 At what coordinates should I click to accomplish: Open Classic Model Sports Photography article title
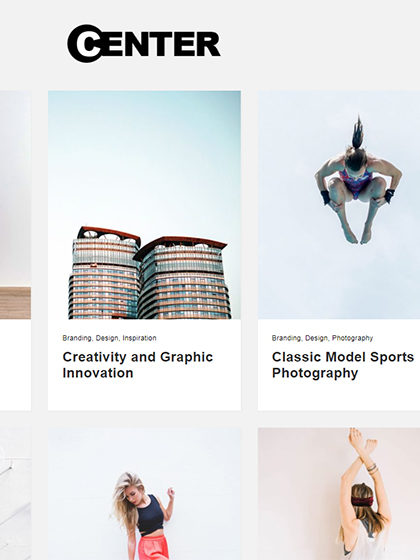343,365
